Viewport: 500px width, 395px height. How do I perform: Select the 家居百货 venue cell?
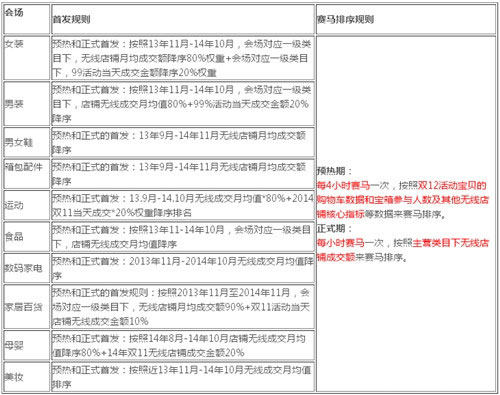coord(27,307)
